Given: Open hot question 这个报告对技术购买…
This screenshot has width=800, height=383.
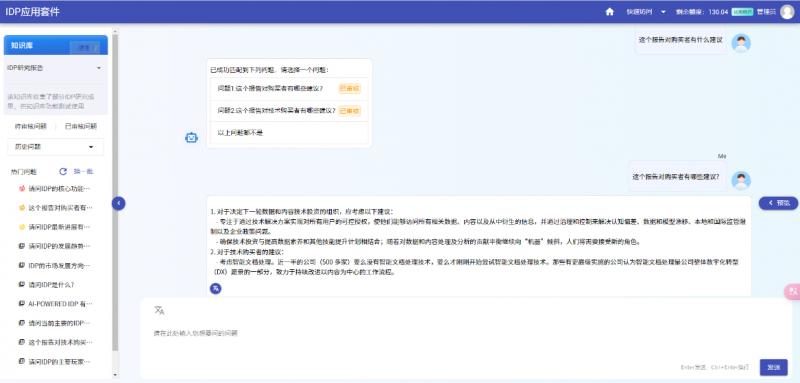Looking at the screenshot, I should pyautogui.click(x=61, y=342).
